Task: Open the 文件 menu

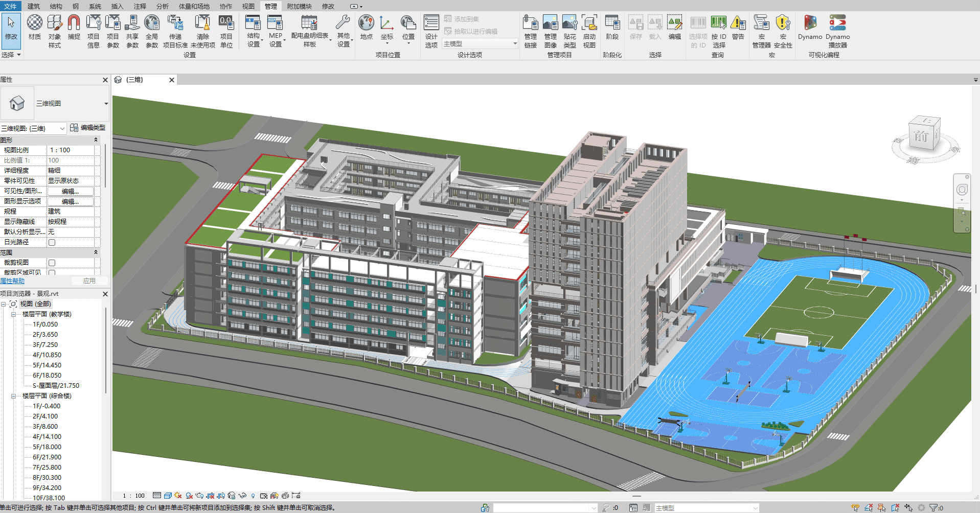Action: point(11,6)
